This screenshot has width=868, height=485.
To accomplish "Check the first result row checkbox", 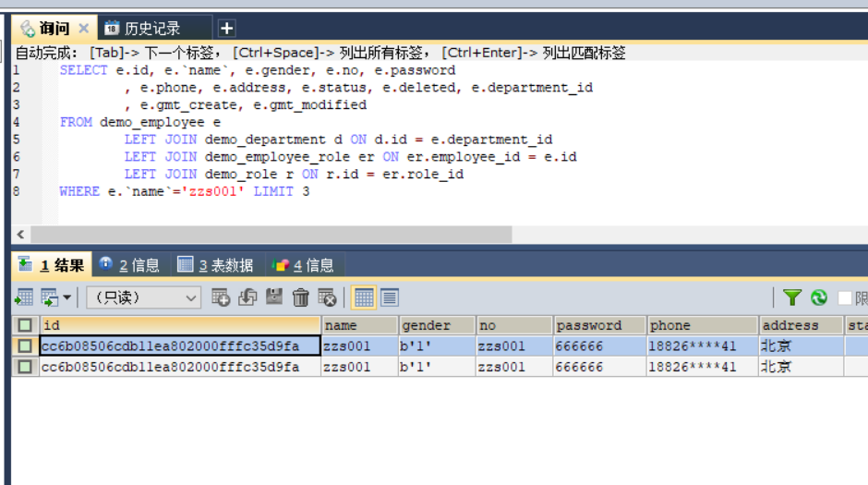I will [25, 346].
